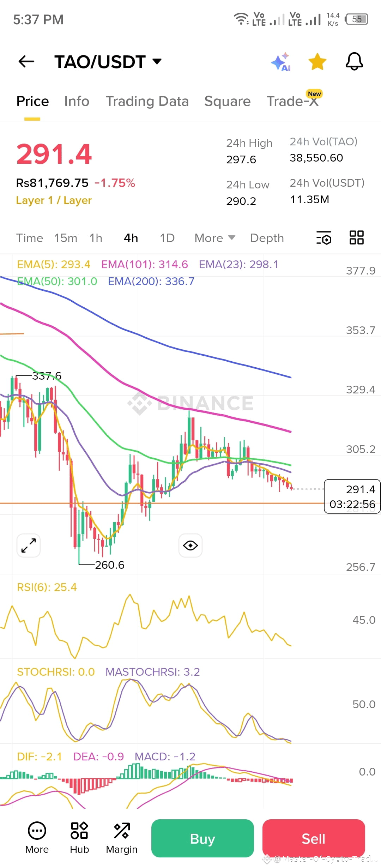Tap the MACD: -1.2 label
The height and width of the screenshot is (868, 381).
(x=165, y=757)
